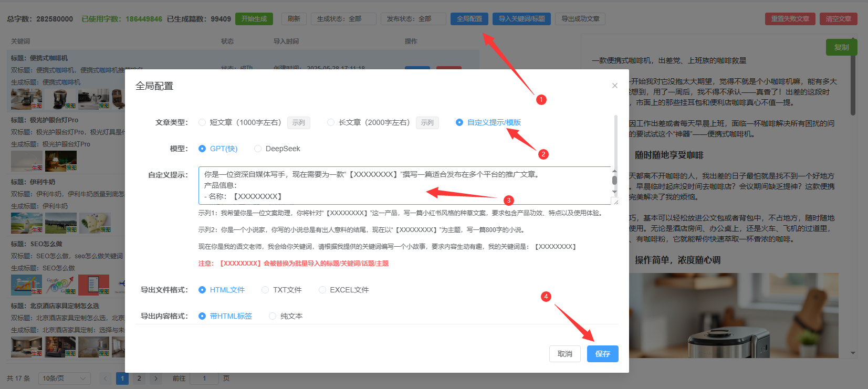Image resolution: width=868 pixels, height=389 pixels.
Task: Select the row titled 标题: 伊利牛奶
Action: coord(33,182)
